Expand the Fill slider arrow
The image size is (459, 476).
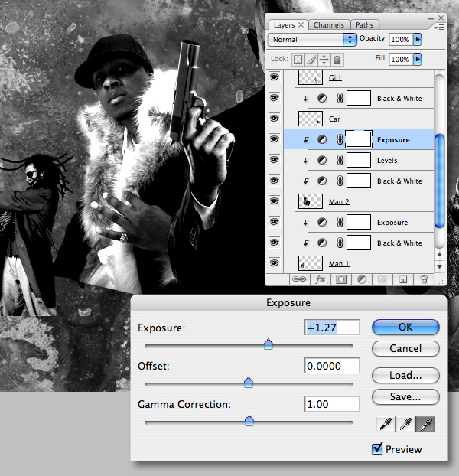pyautogui.click(x=418, y=59)
